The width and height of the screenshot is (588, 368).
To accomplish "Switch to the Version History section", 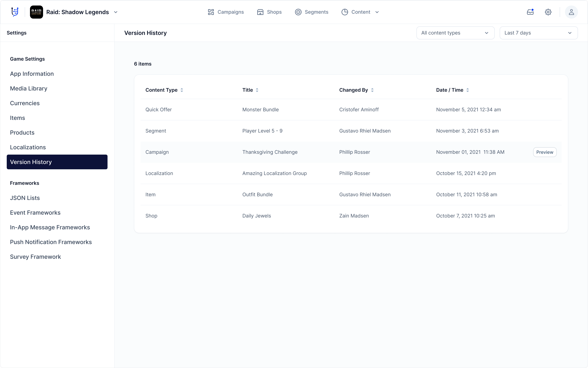I will [57, 162].
